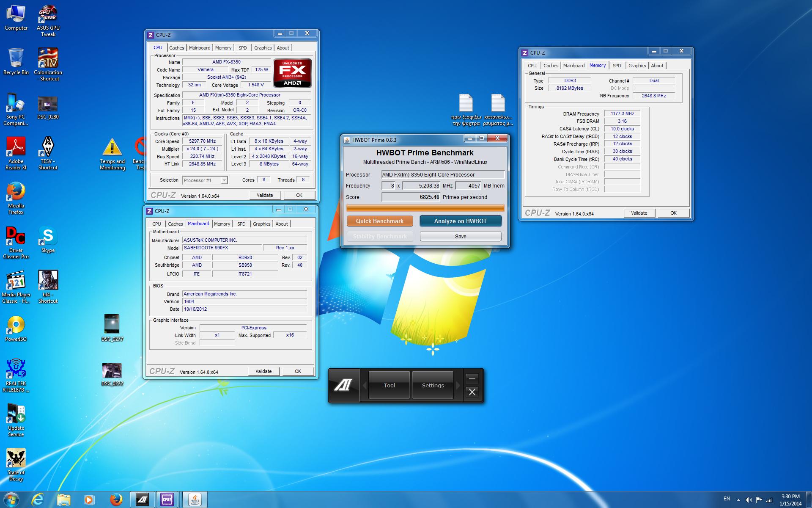The height and width of the screenshot is (508, 812).
Task: Open the DSC_0280 image file
Action: pyautogui.click(x=48, y=108)
